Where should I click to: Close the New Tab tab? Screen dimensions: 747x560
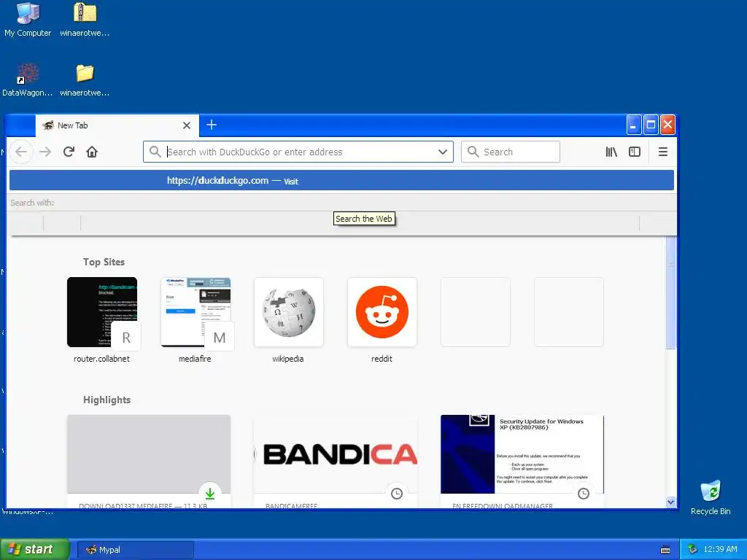coord(187,125)
